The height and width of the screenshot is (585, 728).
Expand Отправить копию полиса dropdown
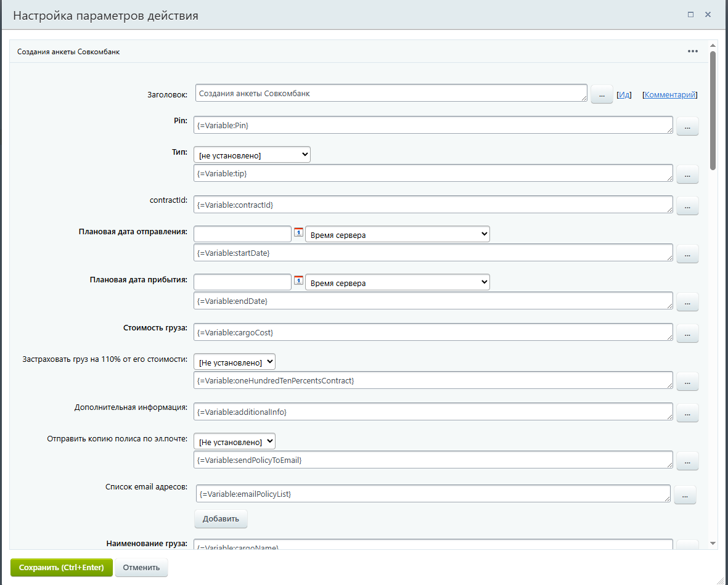(234, 441)
